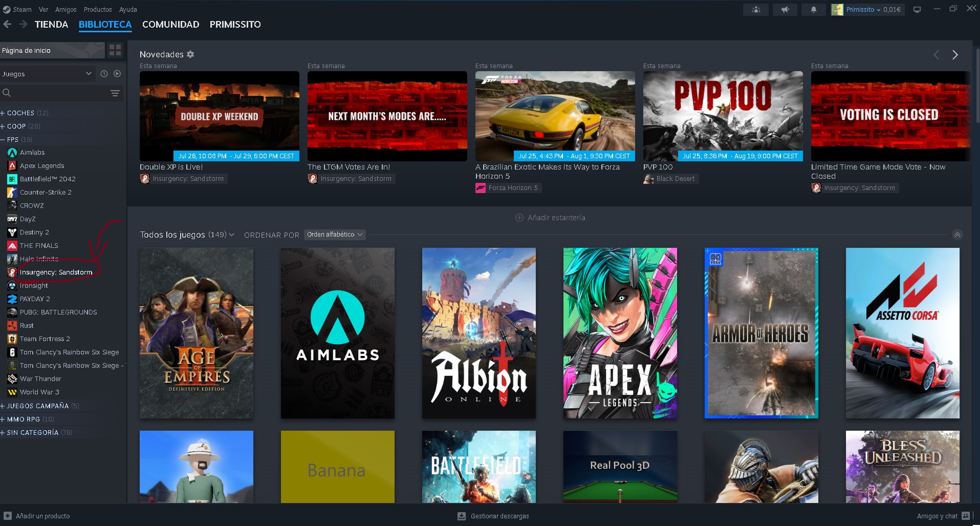Open the Amigos y chat icon
Image resolution: width=980 pixels, height=526 pixels.
tap(966, 516)
